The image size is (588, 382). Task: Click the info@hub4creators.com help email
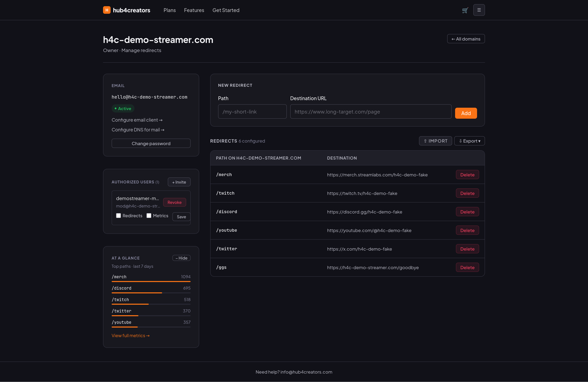click(x=306, y=372)
